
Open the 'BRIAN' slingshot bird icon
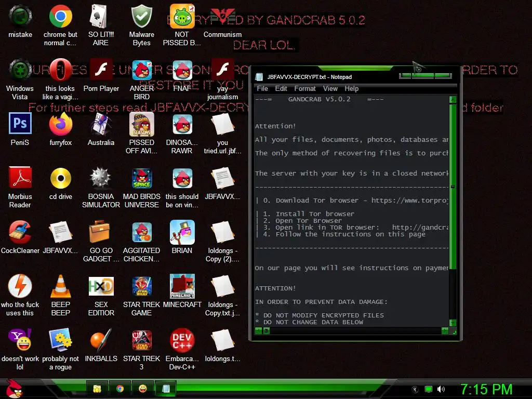pyautogui.click(x=182, y=232)
